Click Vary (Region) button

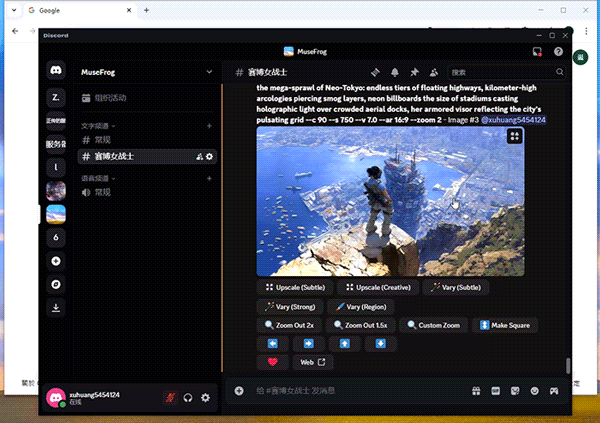[361, 307]
